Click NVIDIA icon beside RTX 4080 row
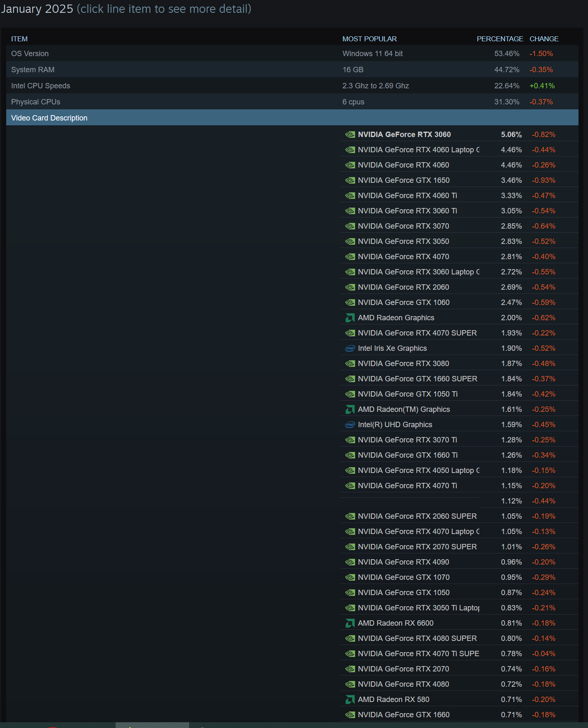 350,684
